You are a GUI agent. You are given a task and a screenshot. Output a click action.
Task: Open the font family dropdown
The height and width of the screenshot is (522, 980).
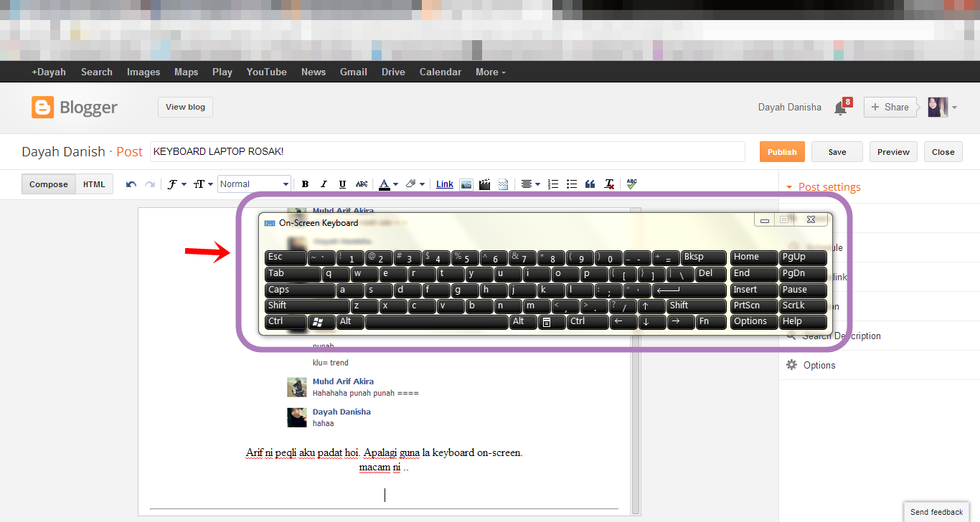pyautogui.click(x=176, y=184)
